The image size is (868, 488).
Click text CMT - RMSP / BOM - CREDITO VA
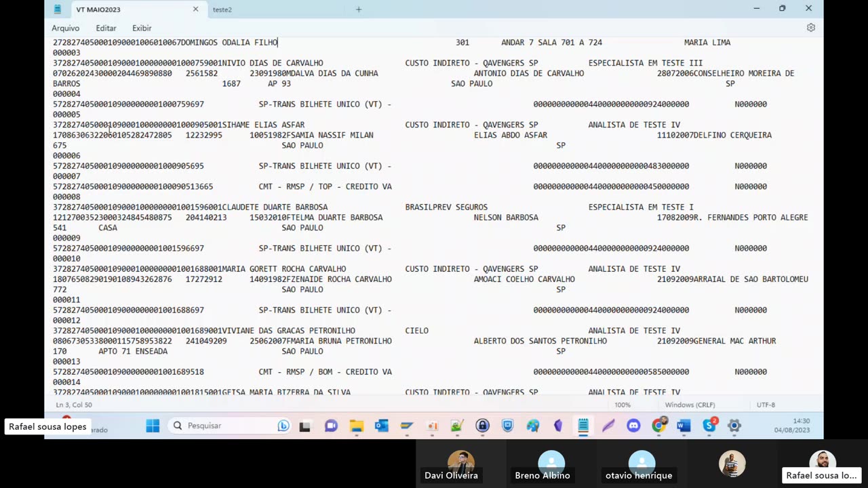click(x=325, y=372)
